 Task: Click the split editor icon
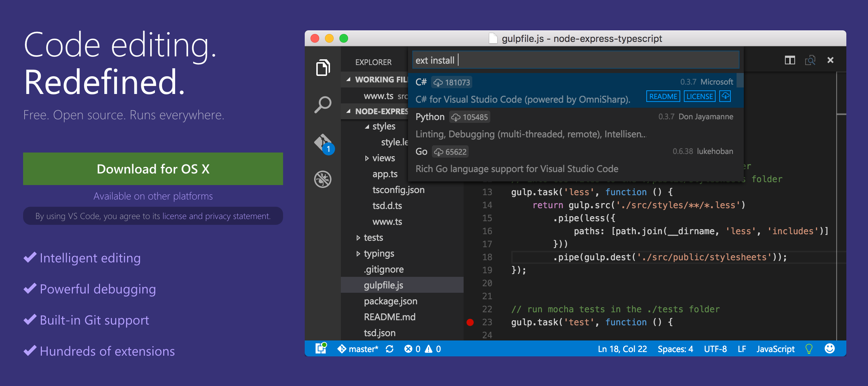pos(790,60)
